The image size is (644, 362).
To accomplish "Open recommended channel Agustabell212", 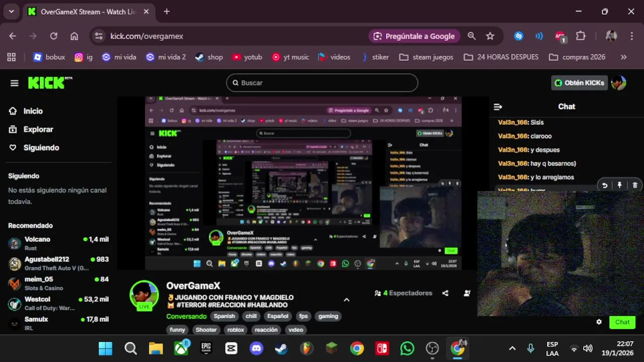I will click(58, 263).
